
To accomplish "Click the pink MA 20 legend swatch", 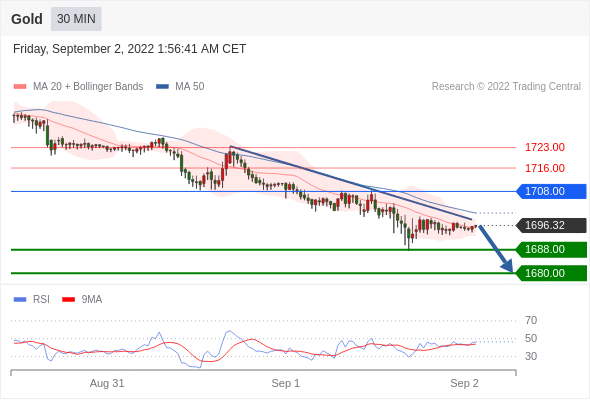I will click(20, 87).
